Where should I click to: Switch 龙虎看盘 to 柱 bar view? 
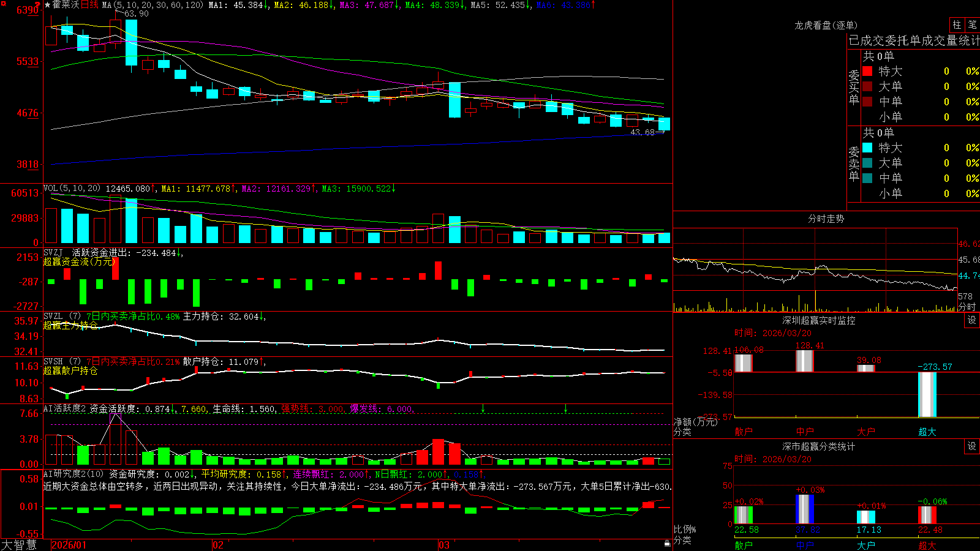[x=957, y=24]
